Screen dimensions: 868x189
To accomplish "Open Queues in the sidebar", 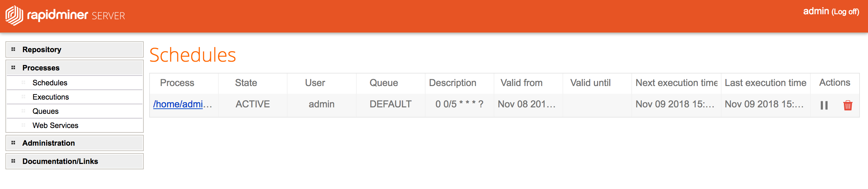I will [45, 111].
